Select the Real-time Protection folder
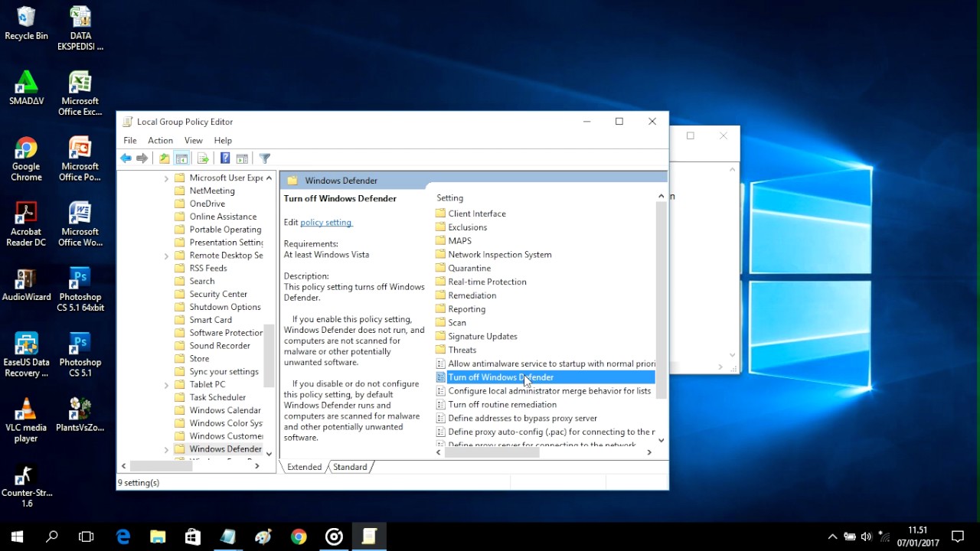The width and height of the screenshot is (980, 551). pos(487,282)
